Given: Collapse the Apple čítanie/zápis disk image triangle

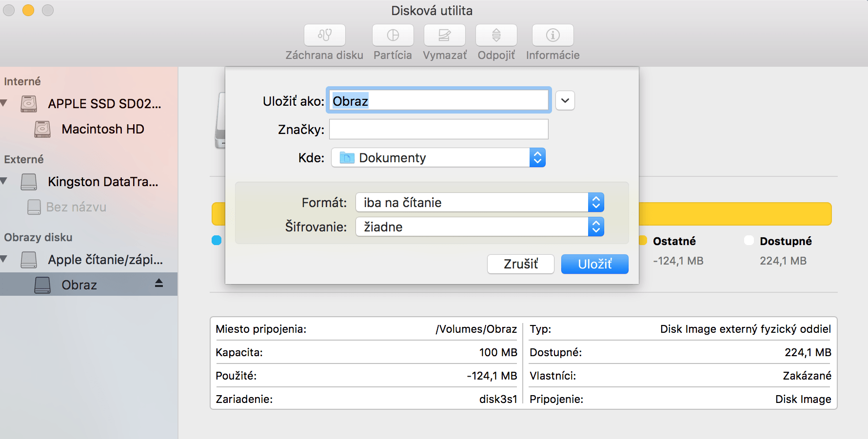Looking at the screenshot, I should (4, 259).
